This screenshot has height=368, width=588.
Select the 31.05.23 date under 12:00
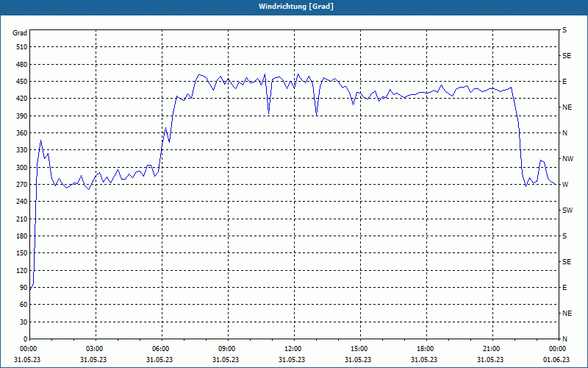click(292, 360)
